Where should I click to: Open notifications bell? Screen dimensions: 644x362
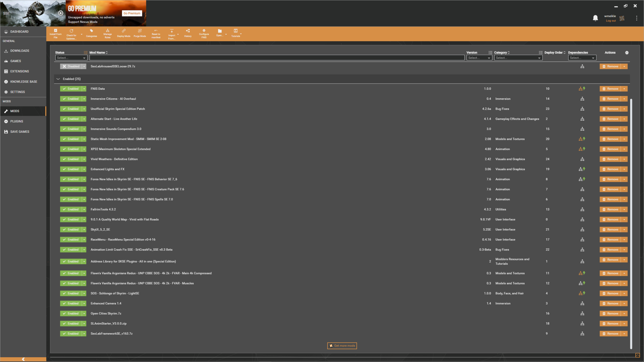(x=595, y=18)
